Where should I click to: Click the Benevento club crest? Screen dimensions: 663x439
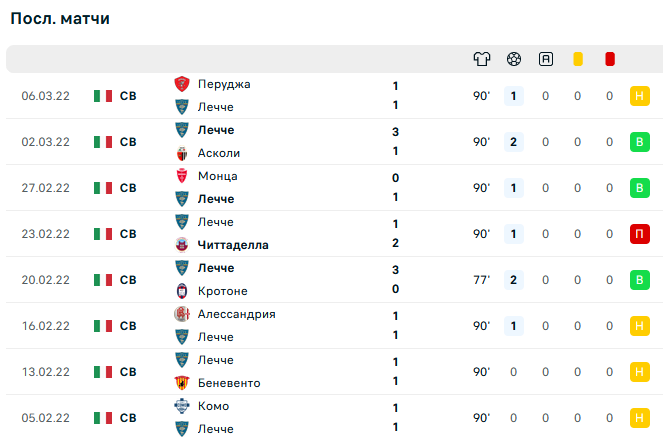[182, 383]
